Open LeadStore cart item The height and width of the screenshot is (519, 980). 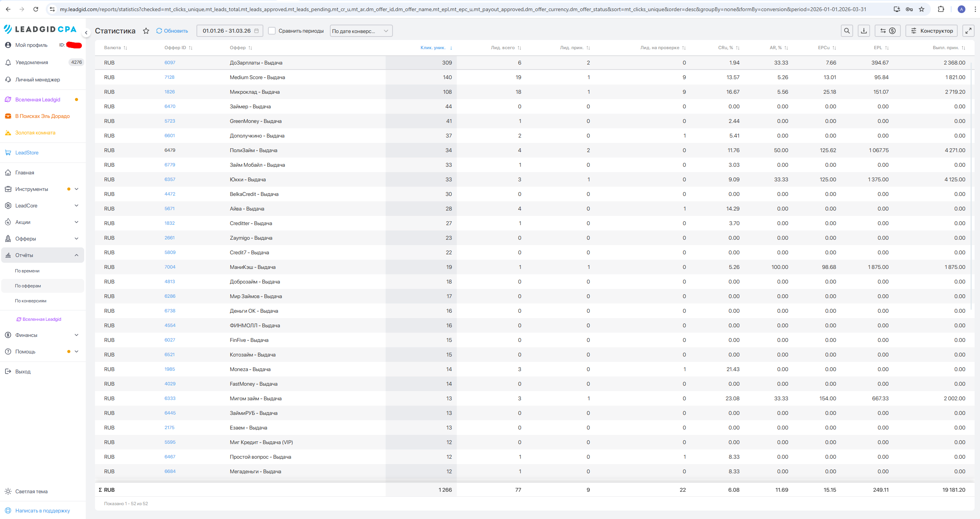click(x=27, y=153)
